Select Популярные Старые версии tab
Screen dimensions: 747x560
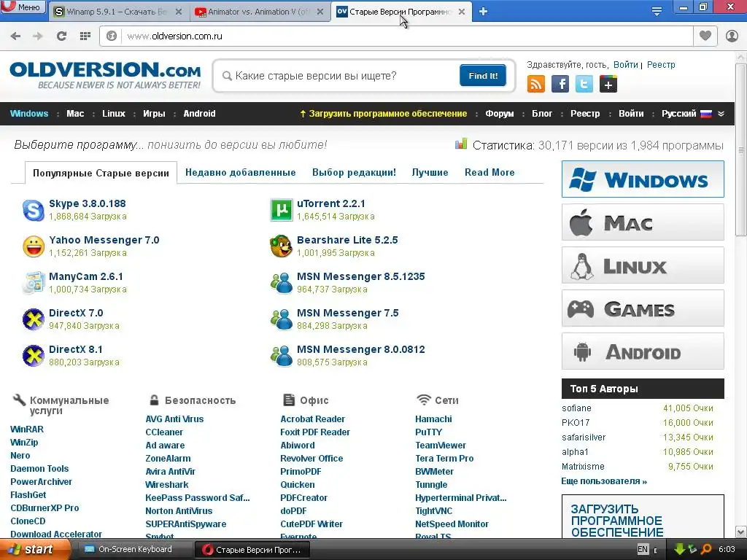coord(101,173)
